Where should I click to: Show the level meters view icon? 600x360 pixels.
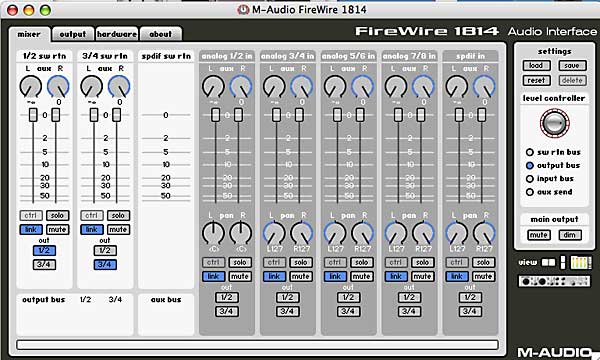pos(581,262)
